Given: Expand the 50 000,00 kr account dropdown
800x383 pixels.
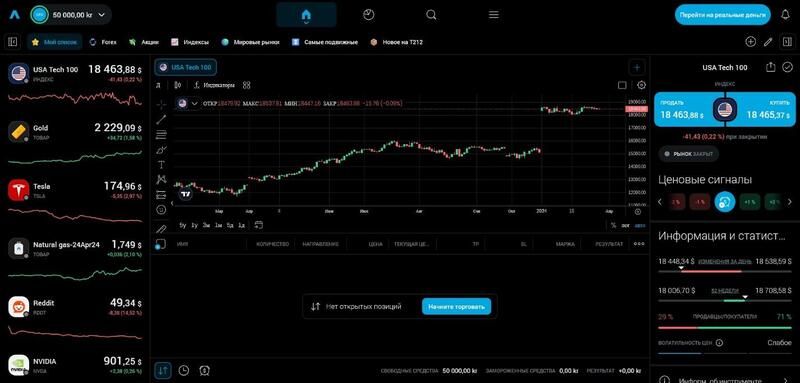Looking at the screenshot, I should click(x=71, y=15).
